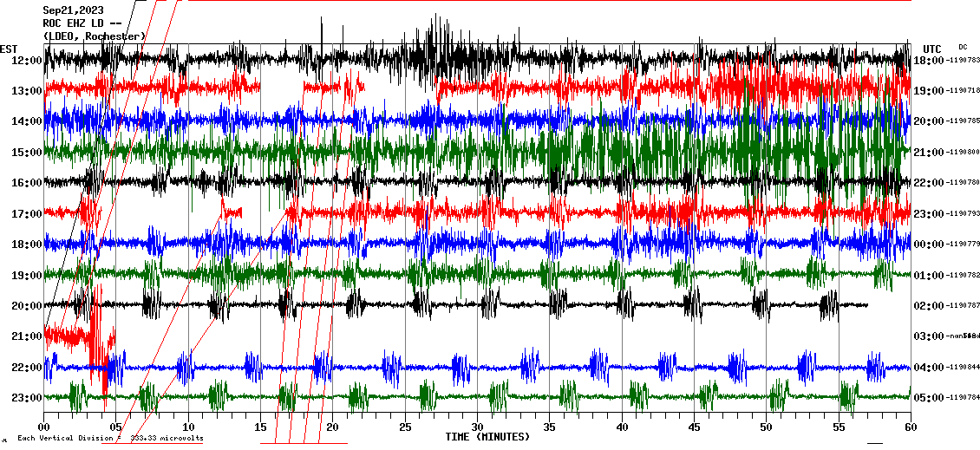Click the DC offset column header
Screen dimensions: 980x450
click(x=963, y=47)
